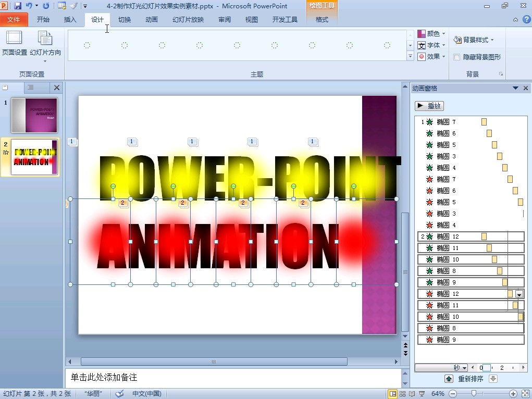Click the zoom in plus button
This screenshot has height=399, width=532.
click(513, 394)
